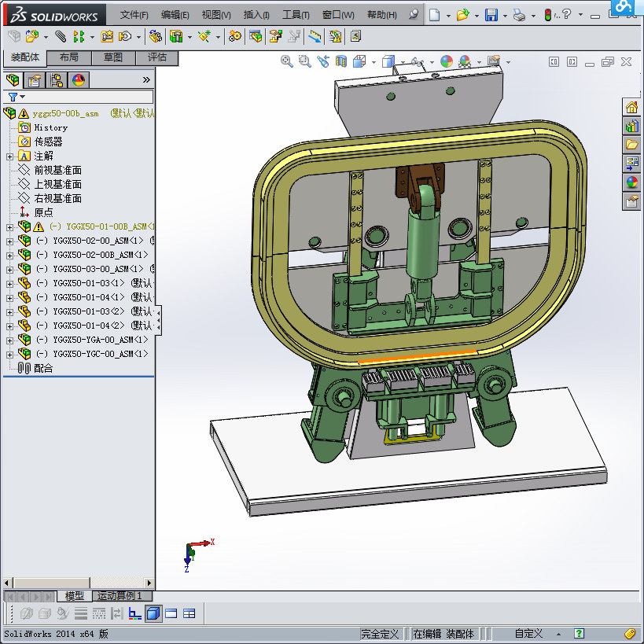This screenshot has height=644, width=644.
Task: Click the Exploded View icon
Action: [x=275, y=36]
